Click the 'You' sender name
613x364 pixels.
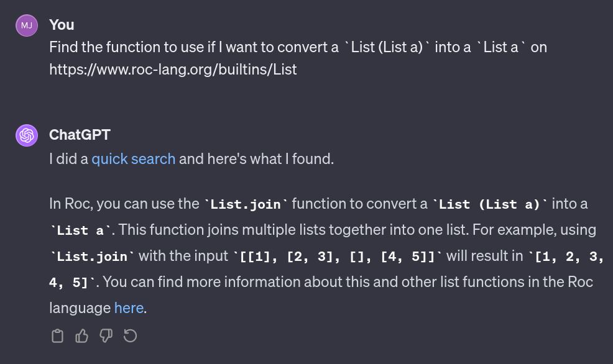pyautogui.click(x=62, y=25)
